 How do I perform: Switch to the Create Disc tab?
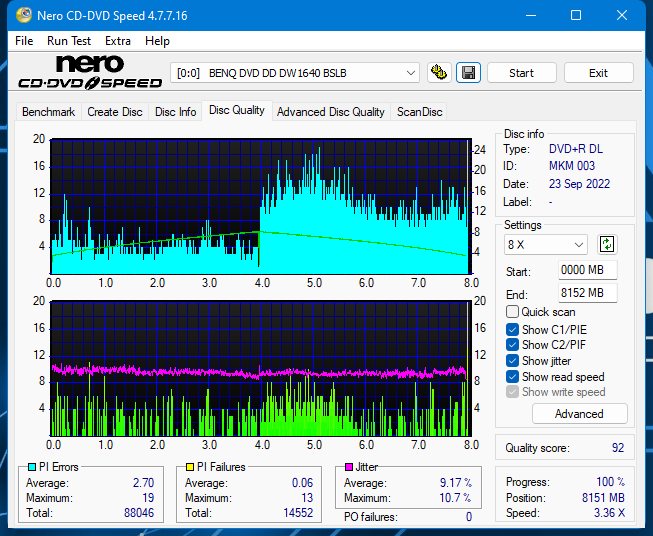[115, 112]
